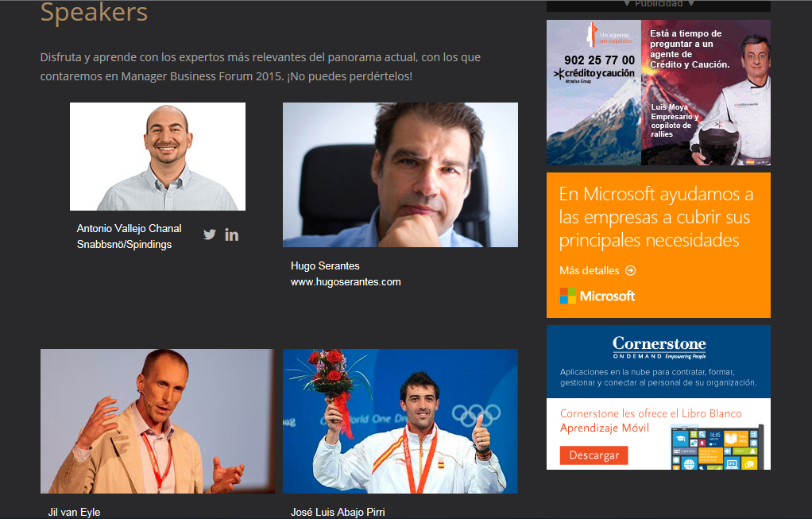Click the Jil van Eyle name
The image size is (812, 519).
(x=74, y=513)
